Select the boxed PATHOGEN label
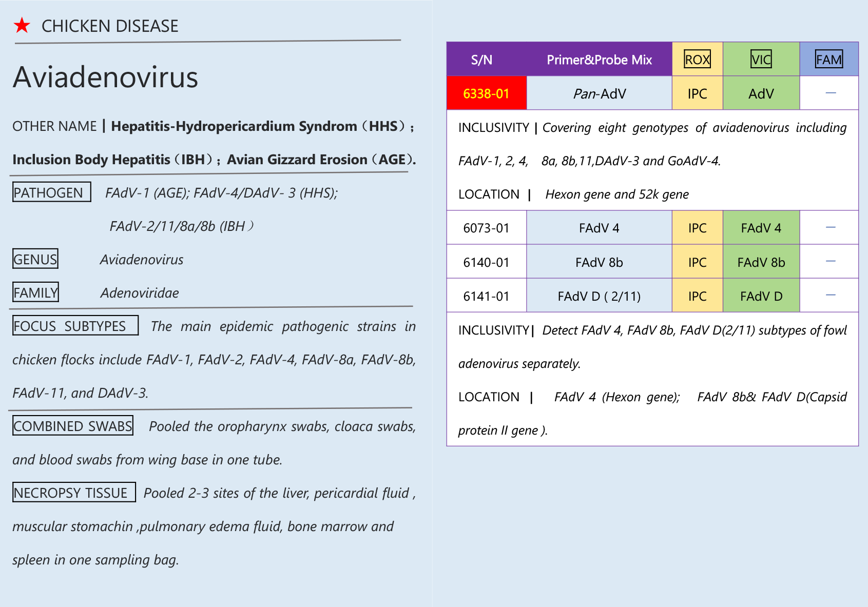The image size is (868, 607). (x=51, y=192)
